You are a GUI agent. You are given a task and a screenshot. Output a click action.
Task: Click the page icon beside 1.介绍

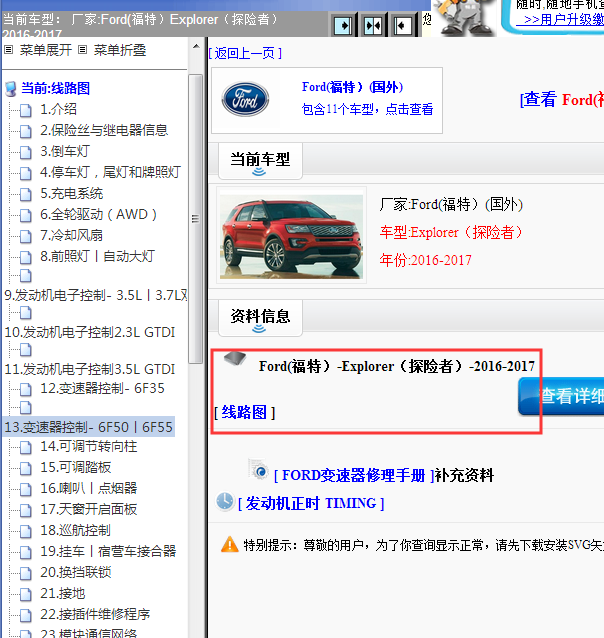pos(25,110)
